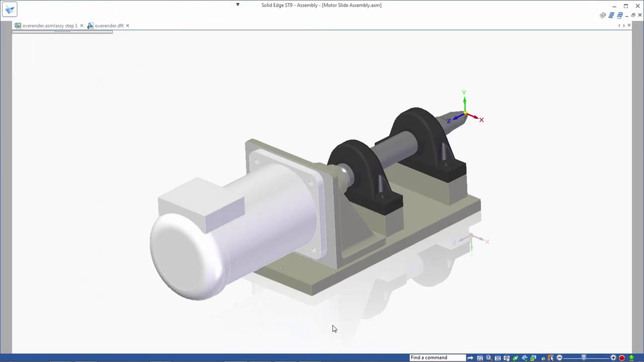Click the red X axis of the triad
644x362 pixels.
(x=474, y=118)
